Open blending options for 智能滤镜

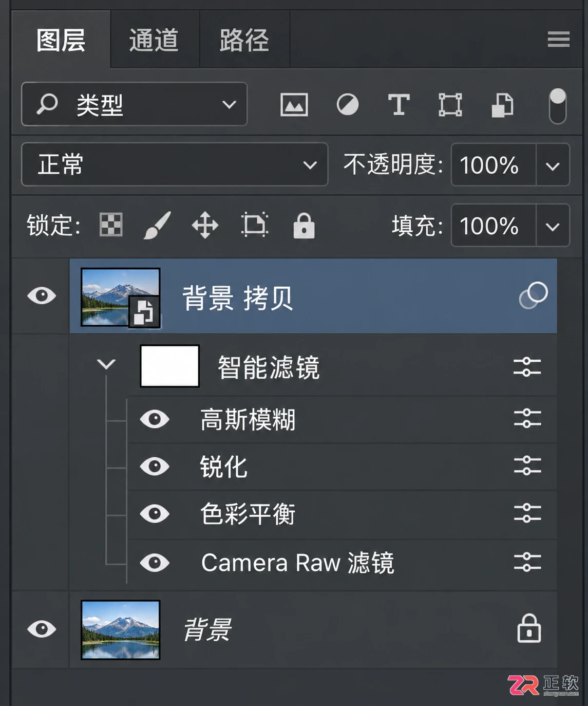[527, 367]
